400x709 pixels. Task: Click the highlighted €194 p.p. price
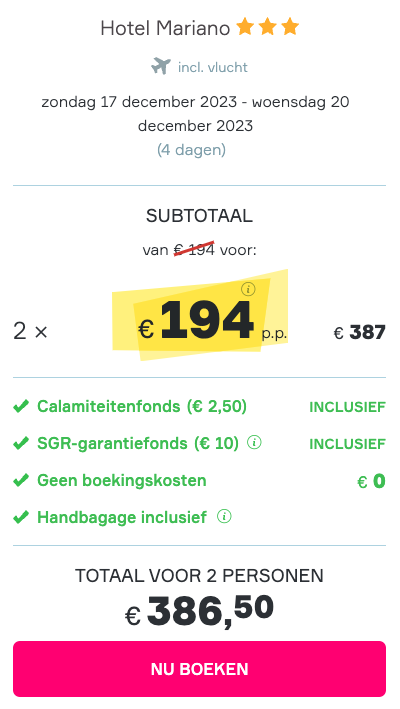212,321
